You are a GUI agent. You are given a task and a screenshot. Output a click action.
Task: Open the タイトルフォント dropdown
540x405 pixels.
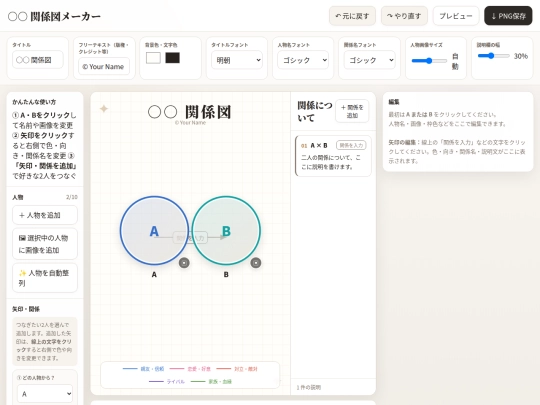click(237, 60)
